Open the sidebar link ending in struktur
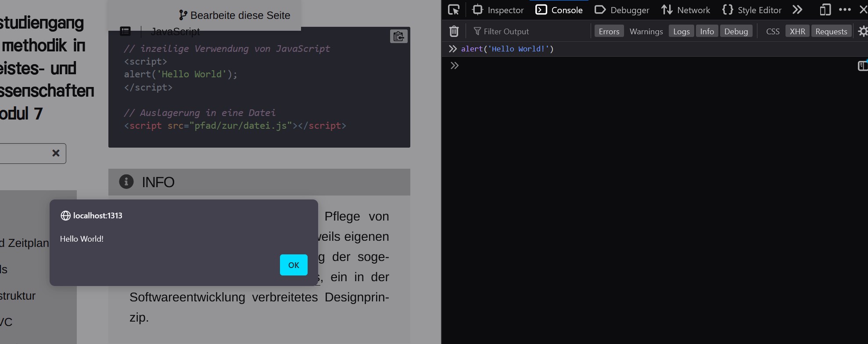 pos(18,296)
